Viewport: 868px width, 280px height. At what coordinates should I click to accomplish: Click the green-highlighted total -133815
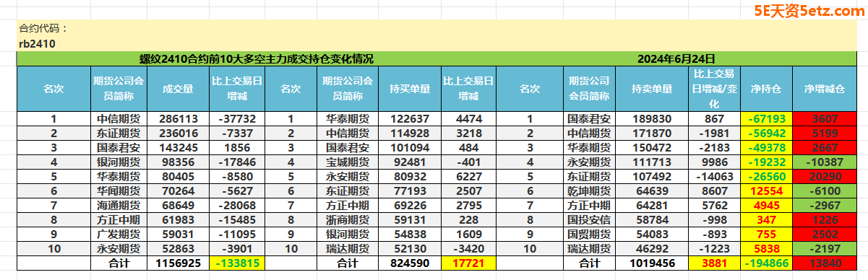(237, 263)
